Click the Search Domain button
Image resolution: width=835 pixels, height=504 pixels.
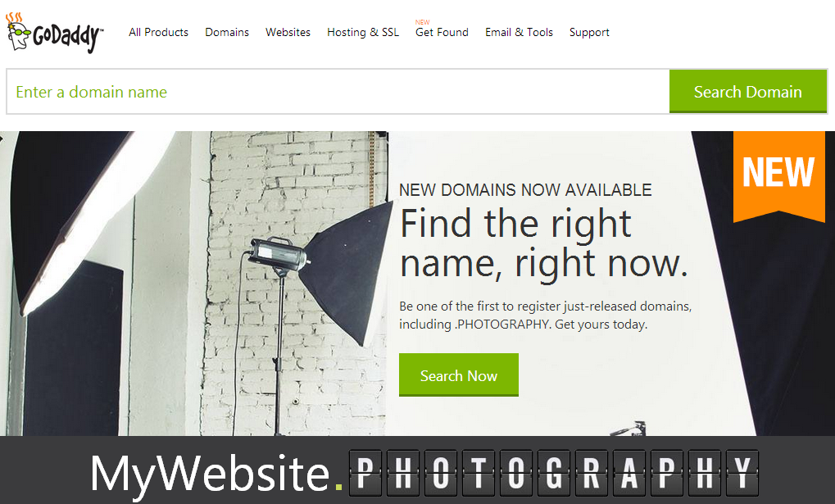point(747,92)
